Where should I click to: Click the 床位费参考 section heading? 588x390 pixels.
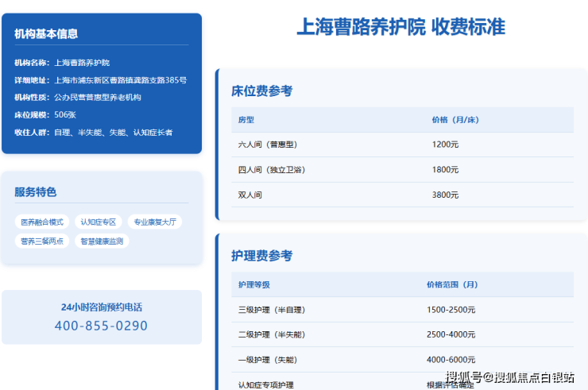click(x=261, y=91)
